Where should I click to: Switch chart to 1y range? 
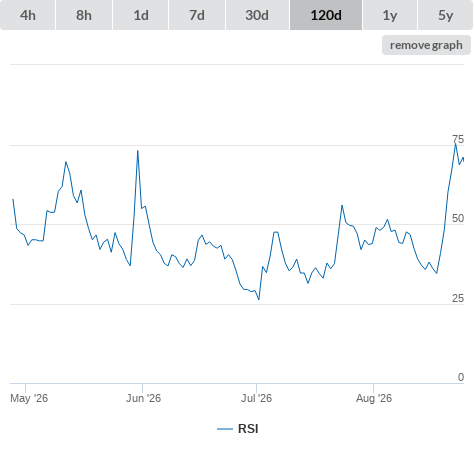[x=389, y=15]
